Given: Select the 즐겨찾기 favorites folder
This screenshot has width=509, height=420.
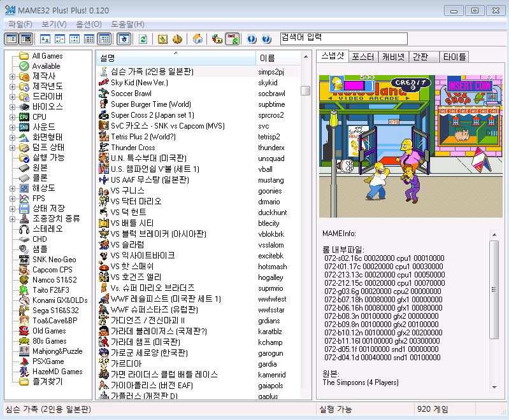Looking at the screenshot, I should [x=47, y=381].
